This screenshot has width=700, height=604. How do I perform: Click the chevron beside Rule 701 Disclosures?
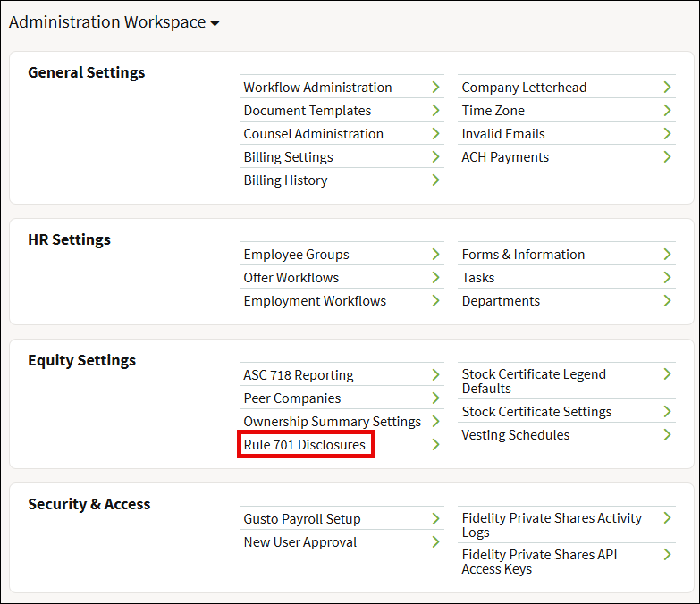click(x=435, y=445)
